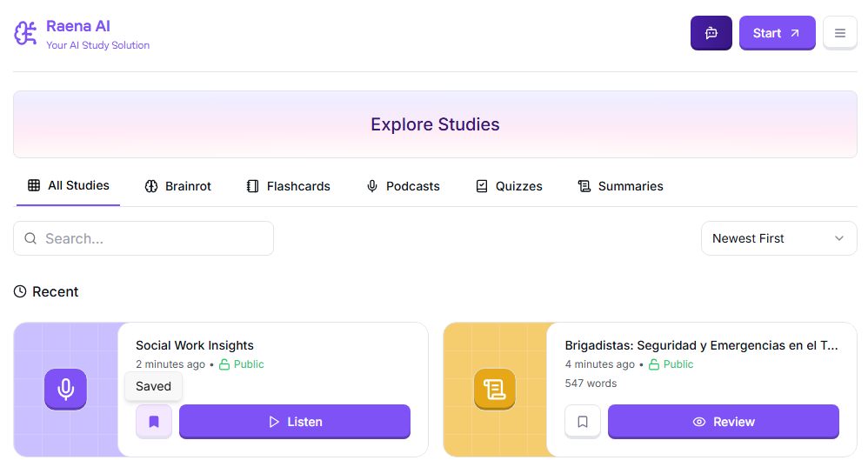Open the Newest First sort dropdown

(778, 238)
